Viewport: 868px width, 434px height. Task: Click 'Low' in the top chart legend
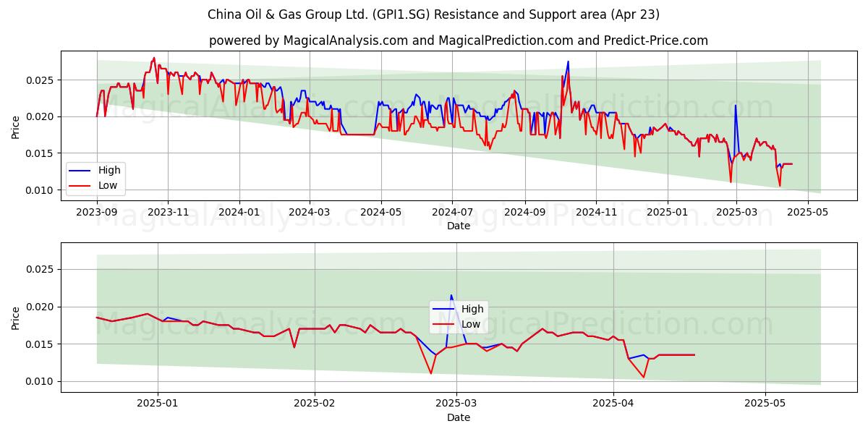click(x=109, y=185)
